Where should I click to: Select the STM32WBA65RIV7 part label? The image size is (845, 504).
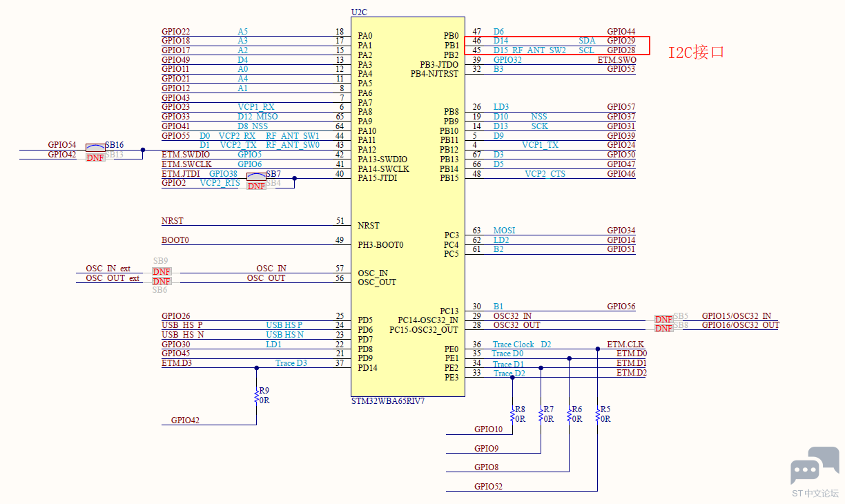click(x=388, y=401)
